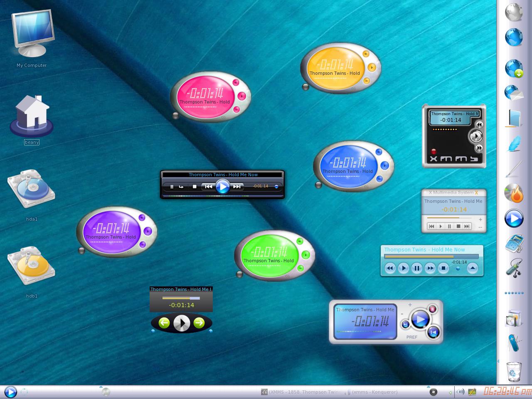The height and width of the screenshot is (399, 532).
Task: Click bottom small button on purple oval player
Action: (143, 244)
